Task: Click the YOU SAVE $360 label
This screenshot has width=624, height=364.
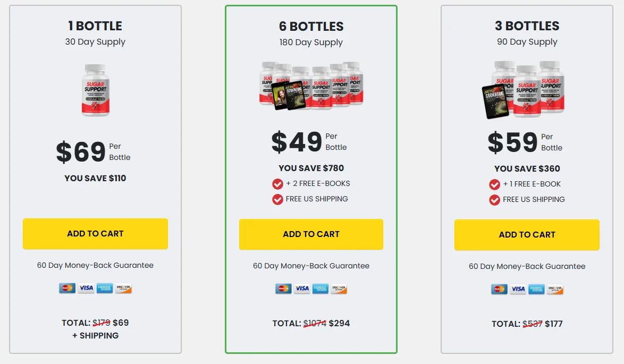Action: [527, 168]
